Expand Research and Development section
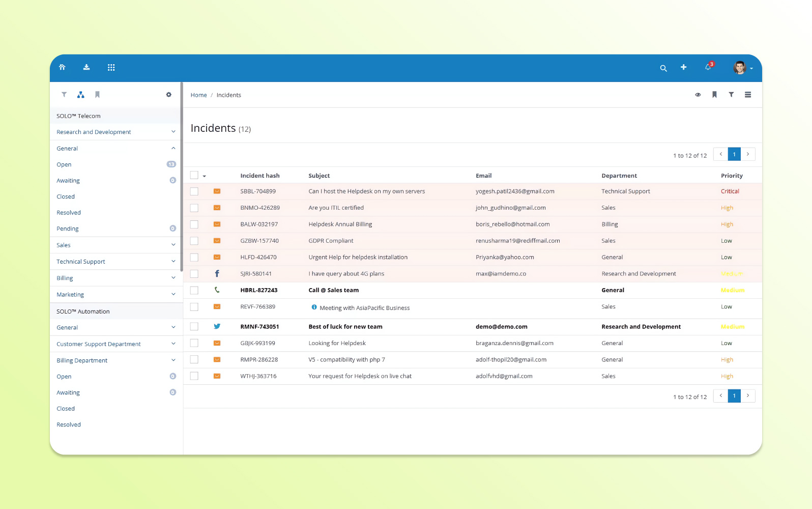The height and width of the screenshot is (509, 812). pos(173,132)
